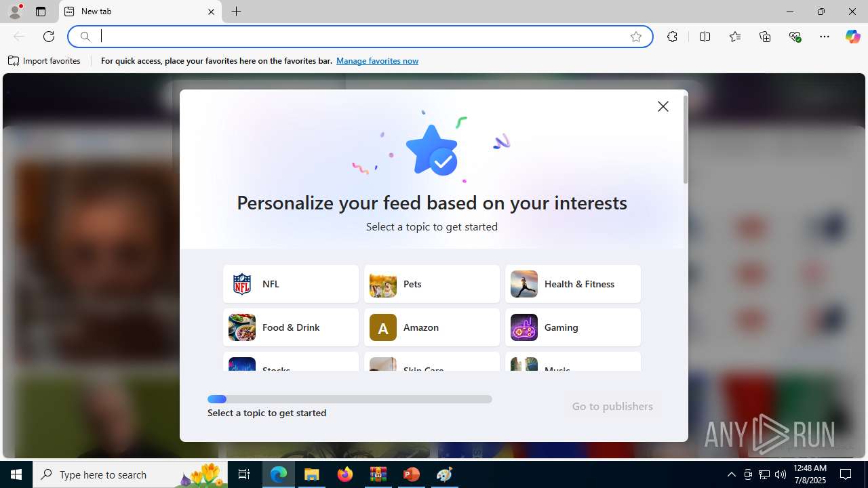Show hidden tray icons
The image size is (868, 488).
tap(731, 474)
